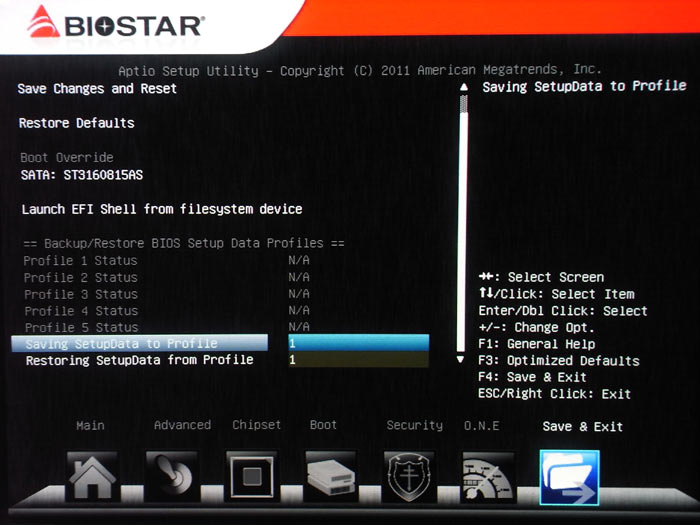Click the BIOSTAR logo
The image size is (700, 525).
pos(116,24)
